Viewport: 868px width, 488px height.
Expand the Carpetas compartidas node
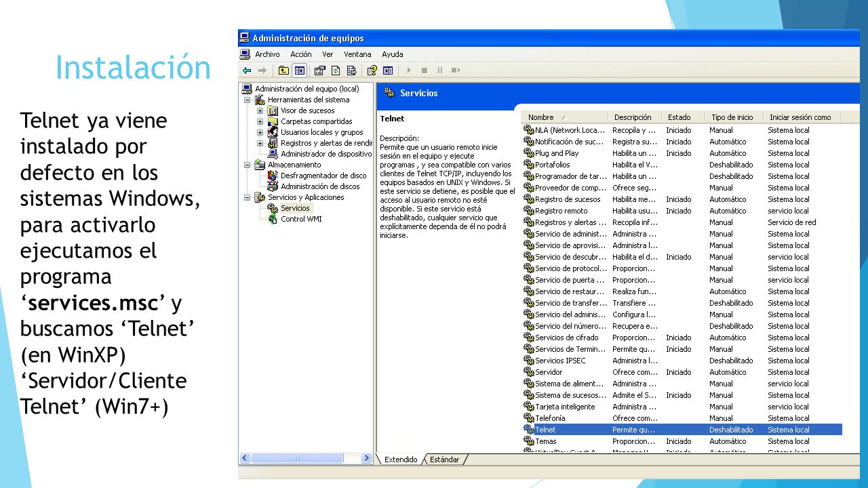[260, 121]
